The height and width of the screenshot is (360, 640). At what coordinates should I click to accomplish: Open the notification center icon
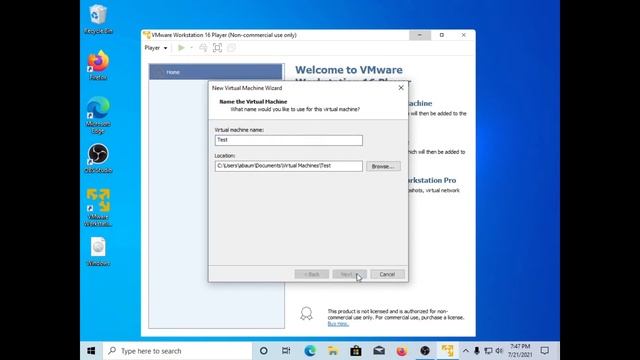pos(544,351)
